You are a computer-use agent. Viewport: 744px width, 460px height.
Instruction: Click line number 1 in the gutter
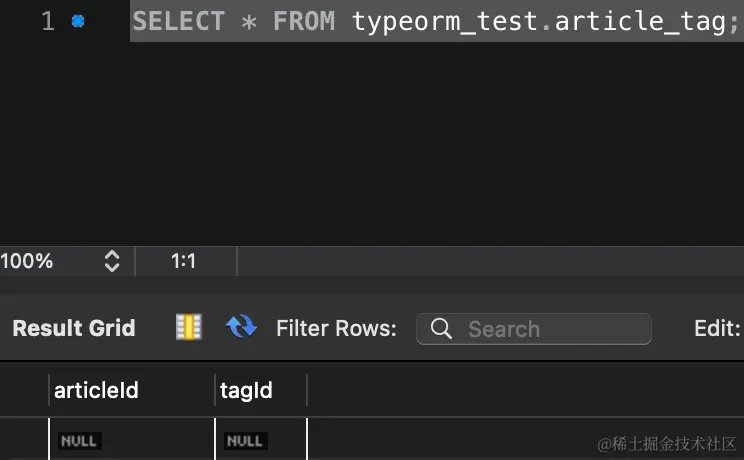pos(48,21)
